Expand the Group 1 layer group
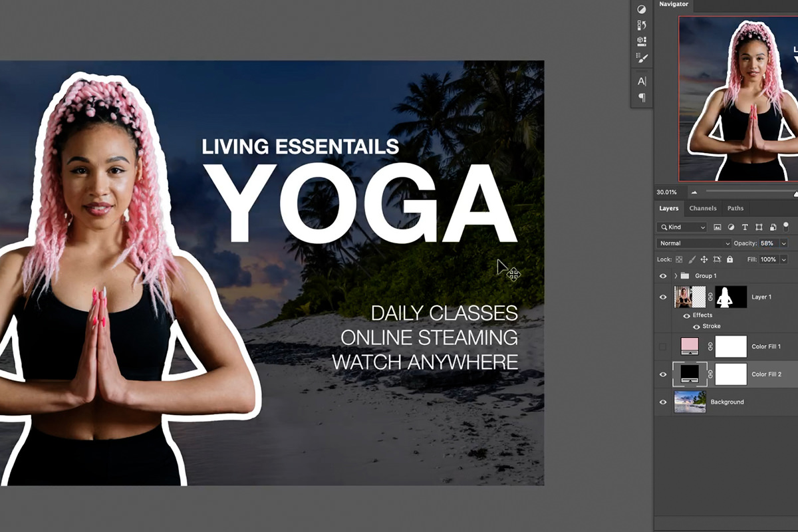 click(676, 275)
